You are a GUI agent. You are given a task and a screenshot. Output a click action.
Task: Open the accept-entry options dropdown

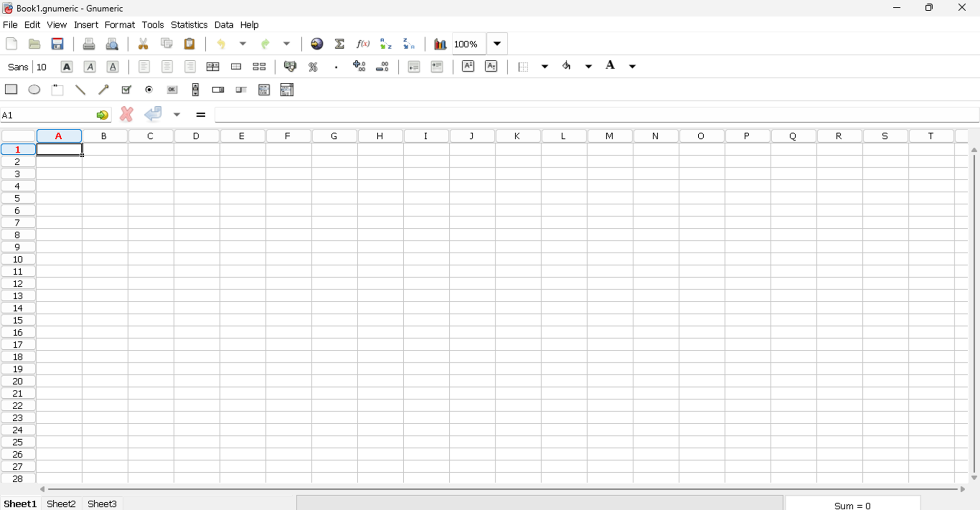pos(177,115)
